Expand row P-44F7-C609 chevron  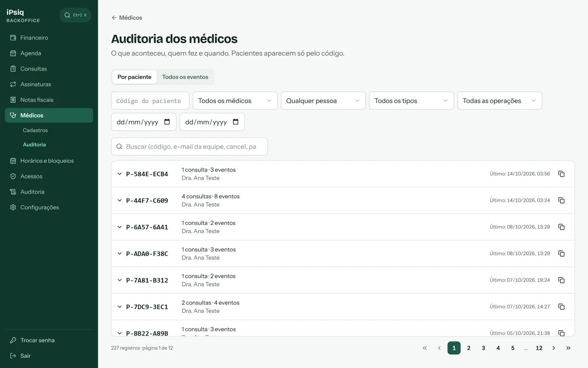119,200
